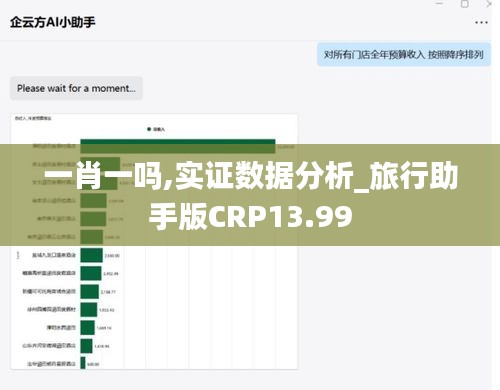Click the longest green bar in chart

coord(178,146)
